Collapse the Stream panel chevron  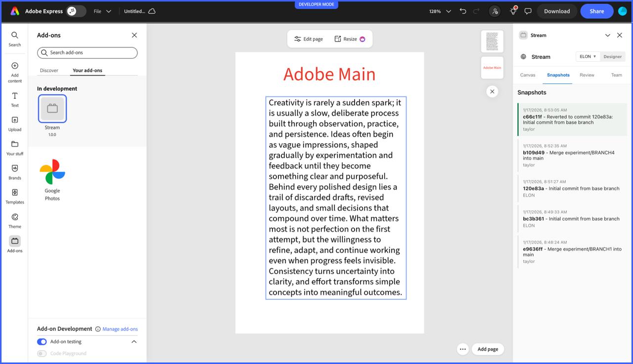608,35
